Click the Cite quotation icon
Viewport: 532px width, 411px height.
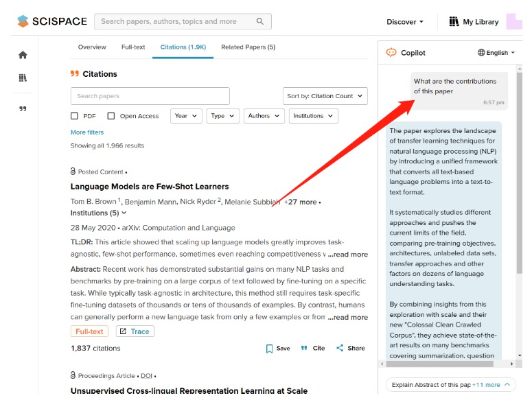[304, 348]
